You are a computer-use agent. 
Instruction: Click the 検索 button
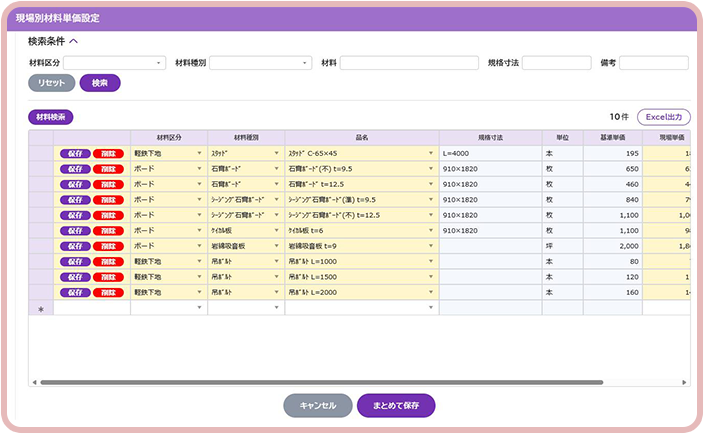coord(100,83)
